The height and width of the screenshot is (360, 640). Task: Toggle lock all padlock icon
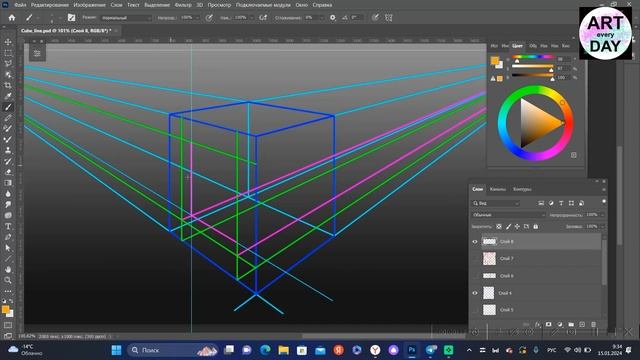(x=536, y=226)
